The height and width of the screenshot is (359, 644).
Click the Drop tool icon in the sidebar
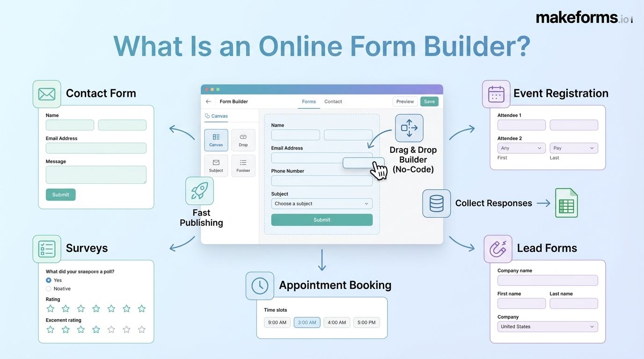243,139
